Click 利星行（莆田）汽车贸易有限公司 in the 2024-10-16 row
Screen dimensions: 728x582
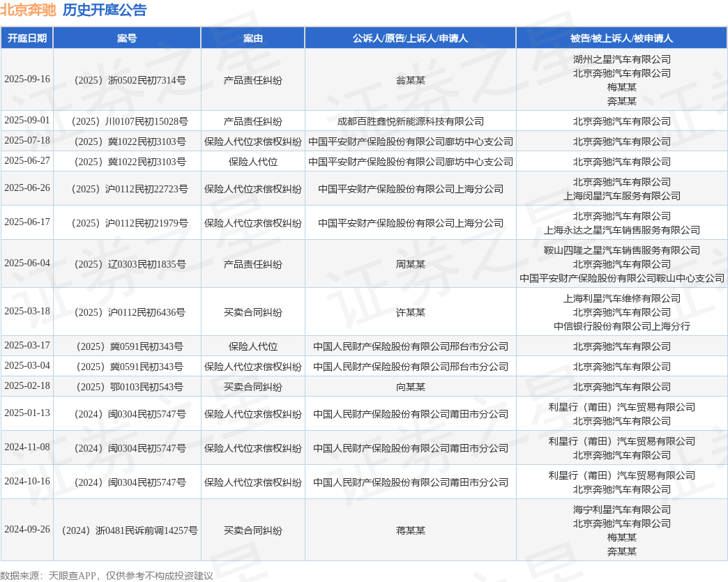(x=622, y=476)
